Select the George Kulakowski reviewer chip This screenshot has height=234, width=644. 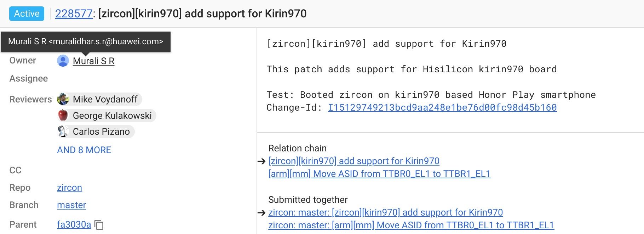(112, 116)
